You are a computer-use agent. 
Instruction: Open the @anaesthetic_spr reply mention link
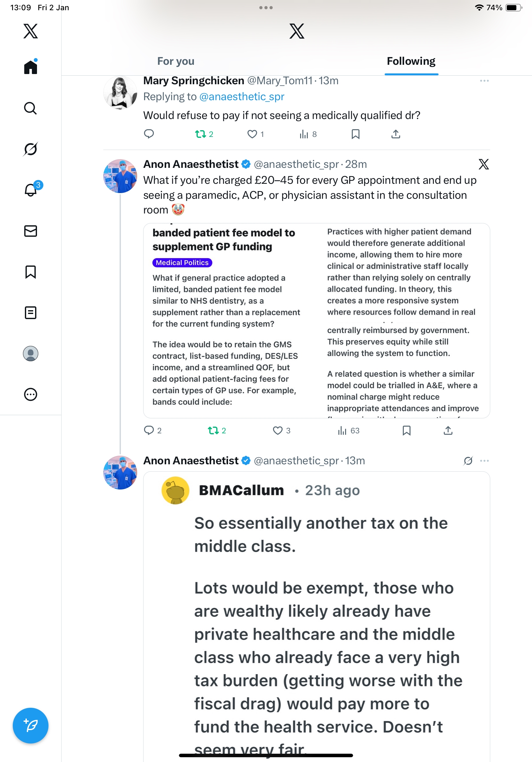(241, 97)
